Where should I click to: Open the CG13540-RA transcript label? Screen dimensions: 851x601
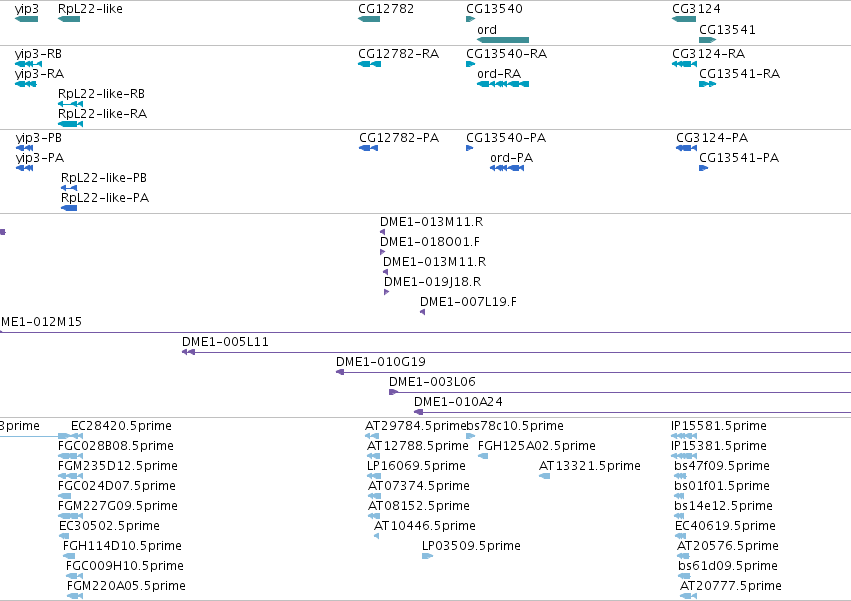pos(506,54)
